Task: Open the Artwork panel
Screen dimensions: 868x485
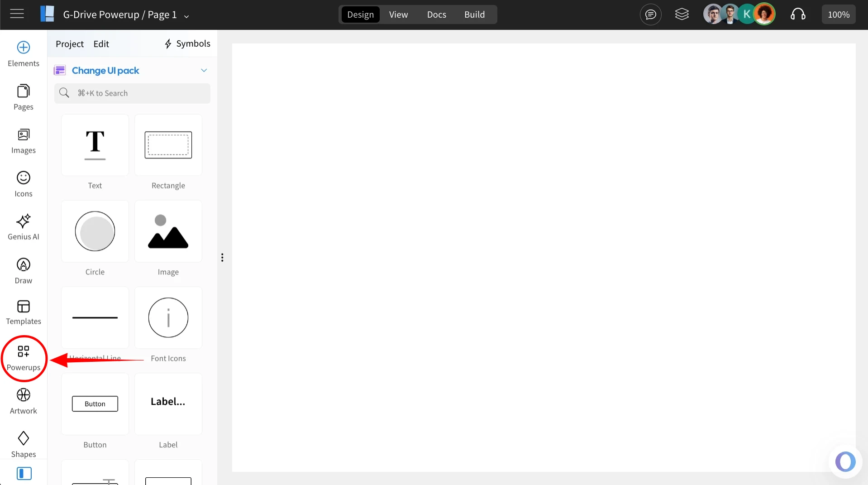Action: [23, 400]
